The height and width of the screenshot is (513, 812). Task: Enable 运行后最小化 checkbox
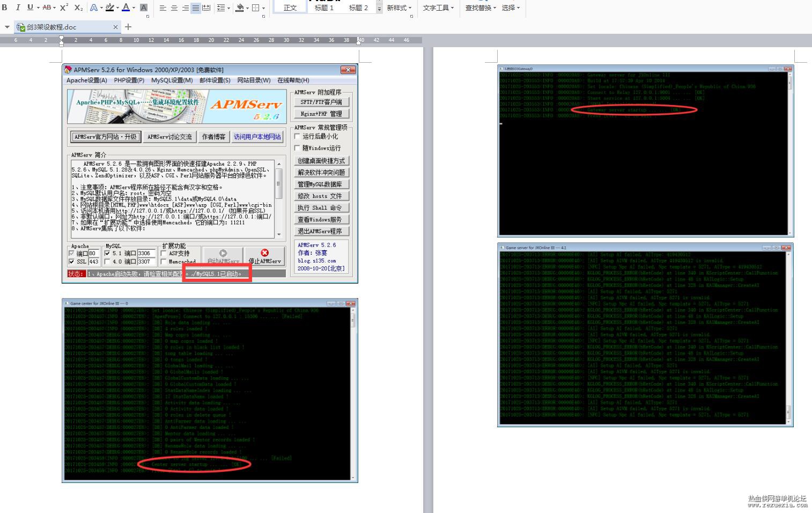298,137
